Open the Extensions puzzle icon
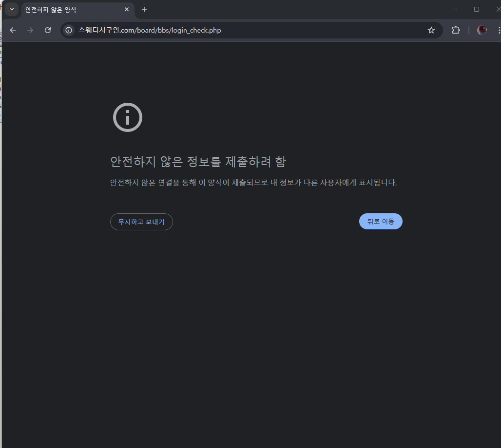This screenshot has height=448, width=501. pos(456,30)
